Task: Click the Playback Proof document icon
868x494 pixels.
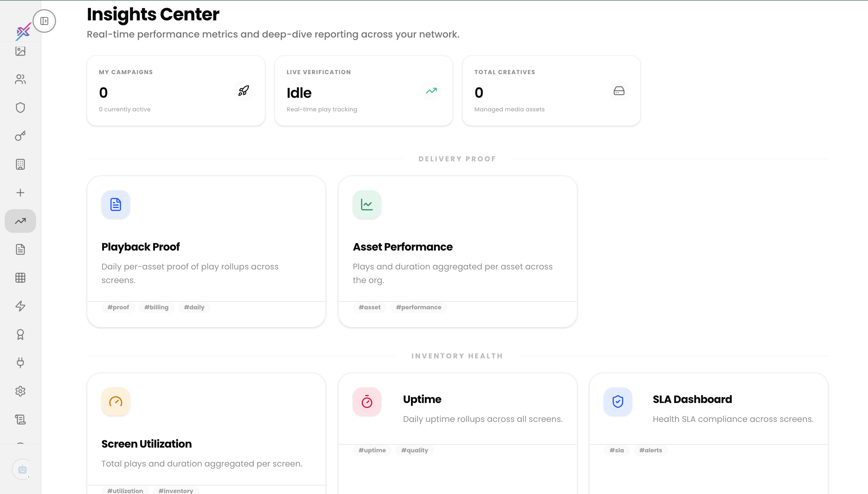Action: click(x=115, y=204)
